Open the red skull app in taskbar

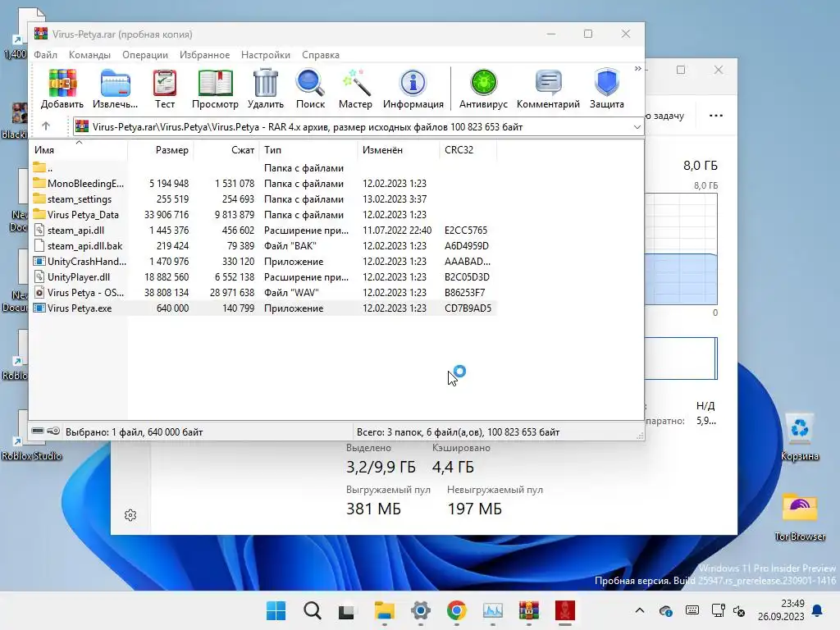click(x=564, y=610)
